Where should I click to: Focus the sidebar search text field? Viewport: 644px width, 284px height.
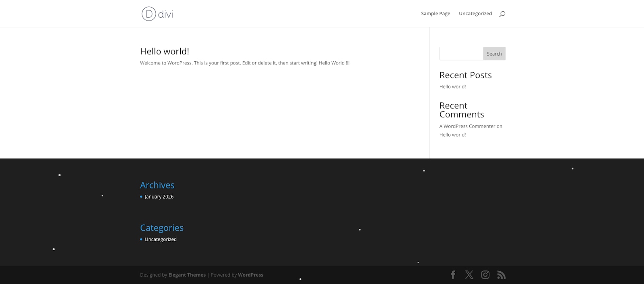[461, 54]
